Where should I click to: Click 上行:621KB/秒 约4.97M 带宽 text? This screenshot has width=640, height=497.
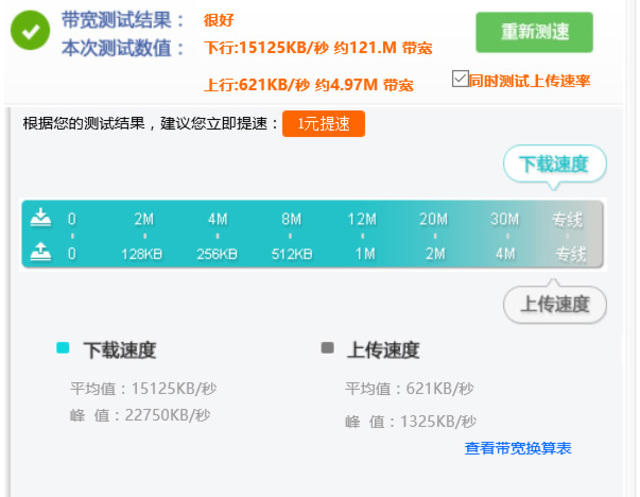(309, 85)
